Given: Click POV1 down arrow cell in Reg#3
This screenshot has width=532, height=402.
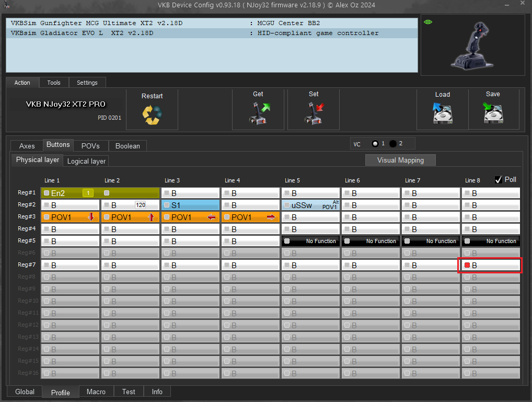Looking at the screenshot, I should click(71, 217).
